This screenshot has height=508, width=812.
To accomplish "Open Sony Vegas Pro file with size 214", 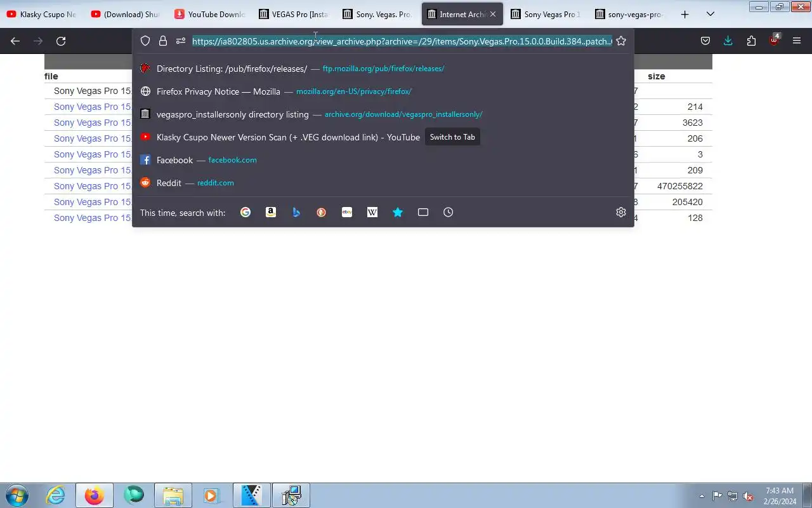I will (93, 107).
